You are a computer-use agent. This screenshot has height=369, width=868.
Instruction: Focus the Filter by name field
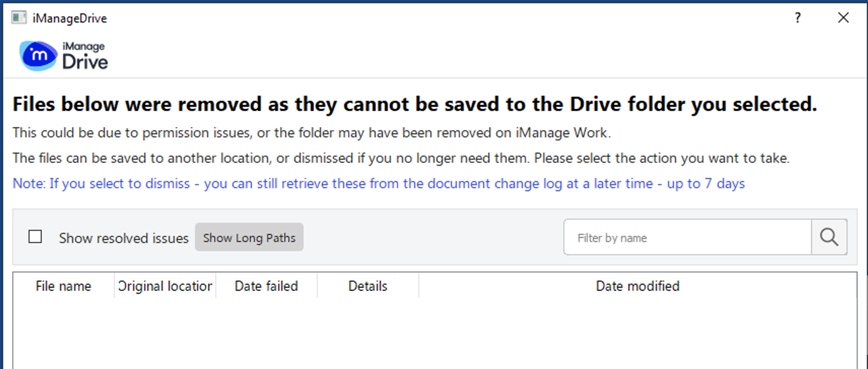click(x=688, y=237)
